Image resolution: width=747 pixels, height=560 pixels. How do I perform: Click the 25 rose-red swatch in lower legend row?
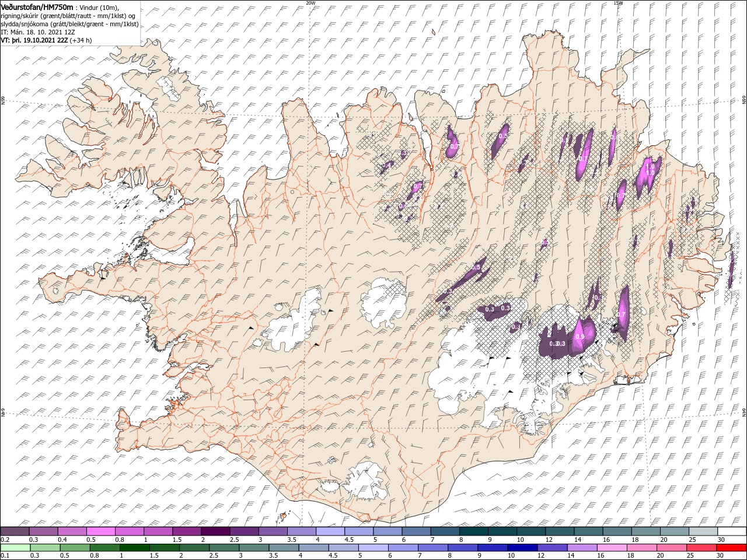tap(702, 547)
